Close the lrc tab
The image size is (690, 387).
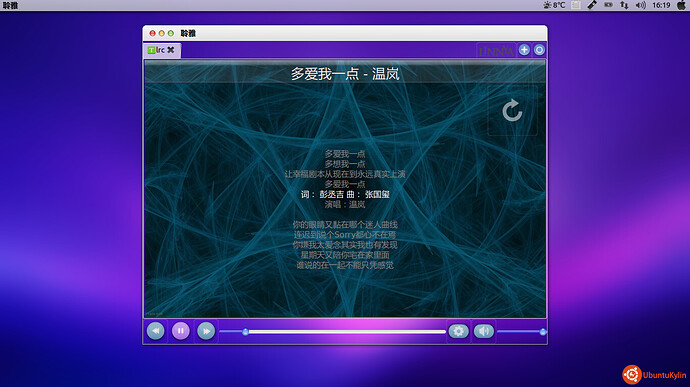coord(171,50)
